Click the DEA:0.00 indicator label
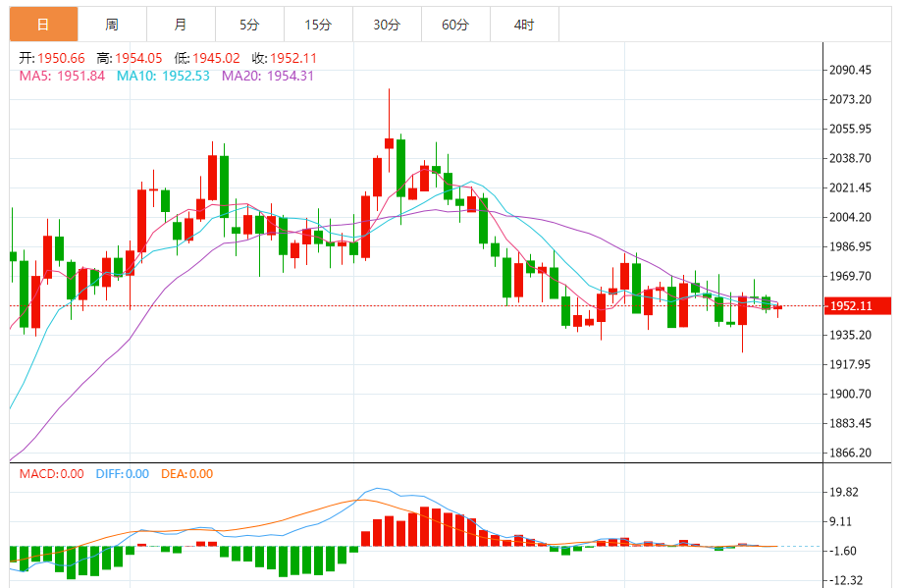901x588 pixels. [186, 473]
